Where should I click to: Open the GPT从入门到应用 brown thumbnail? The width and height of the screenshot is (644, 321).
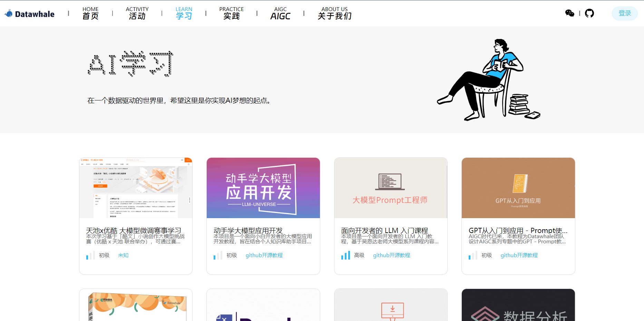click(518, 188)
